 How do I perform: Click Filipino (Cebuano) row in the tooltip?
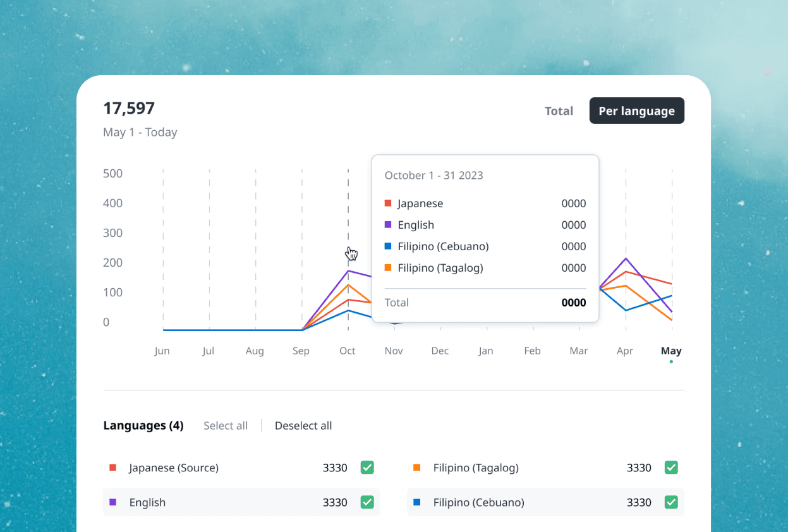point(485,246)
